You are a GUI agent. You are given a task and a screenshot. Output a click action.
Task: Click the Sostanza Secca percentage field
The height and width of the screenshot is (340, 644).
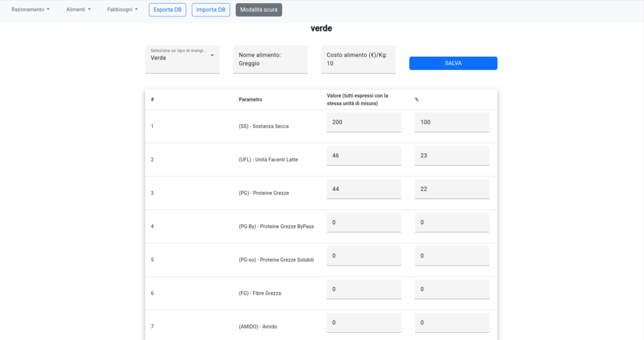[x=452, y=122]
